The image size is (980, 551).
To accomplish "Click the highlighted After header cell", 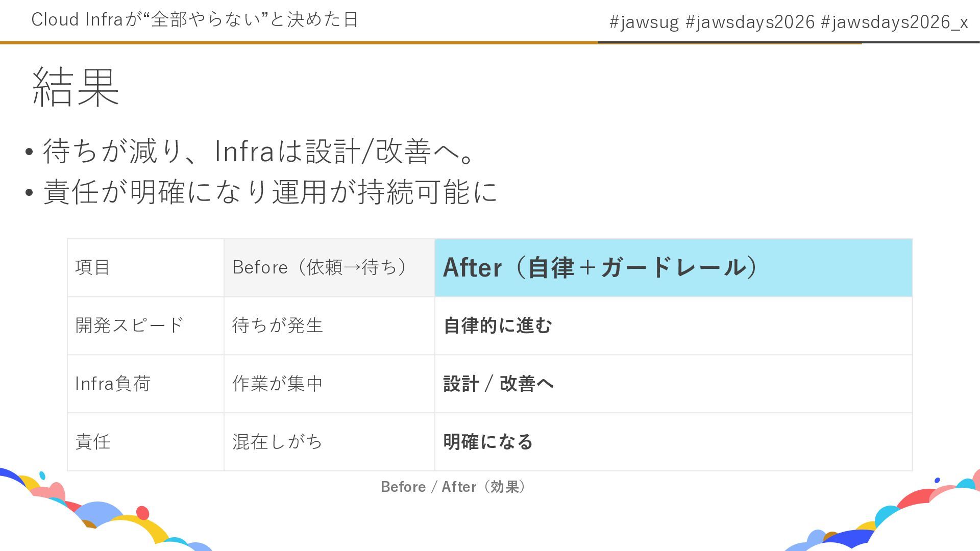I will [600, 267].
